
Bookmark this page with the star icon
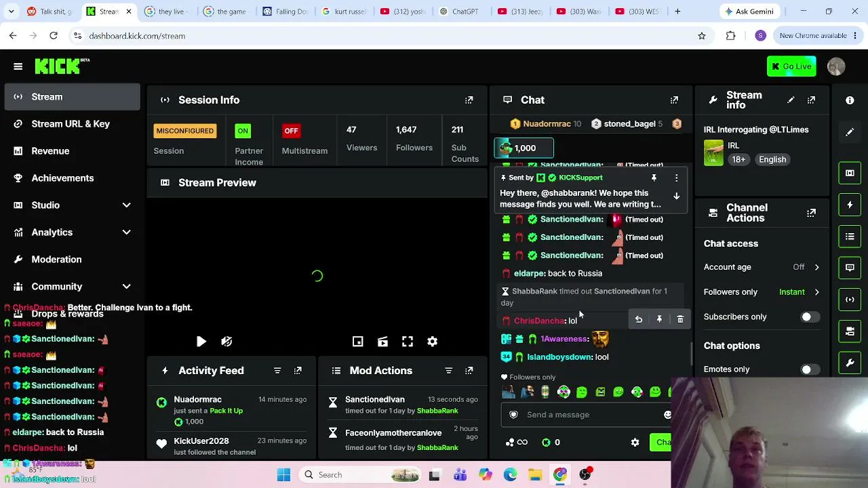tap(702, 36)
